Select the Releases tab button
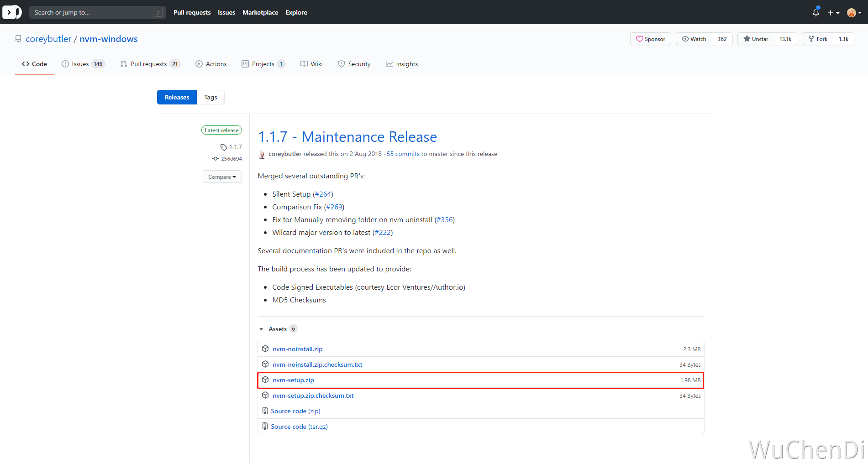 coord(177,97)
